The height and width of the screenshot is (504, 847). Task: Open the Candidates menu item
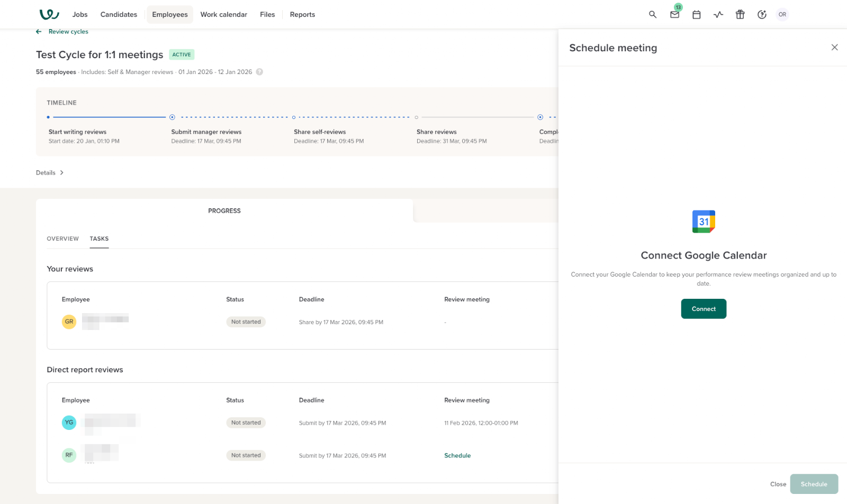[119, 15]
